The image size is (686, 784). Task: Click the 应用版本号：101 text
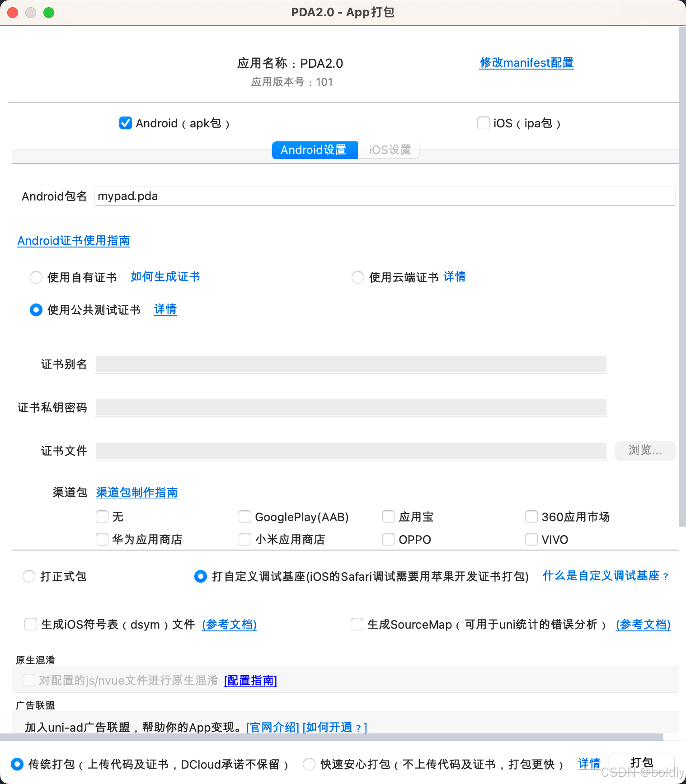292,82
